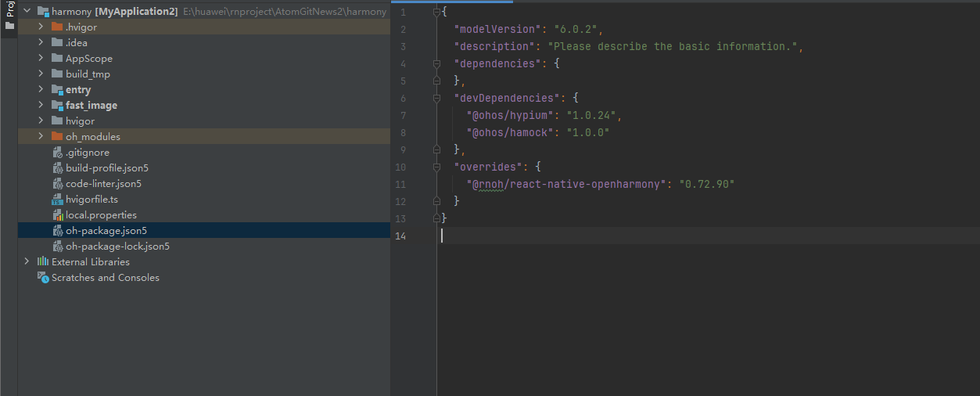The image size is (980, 396).
Task: Select local.properties in the tree
Action: click(101, 215)
